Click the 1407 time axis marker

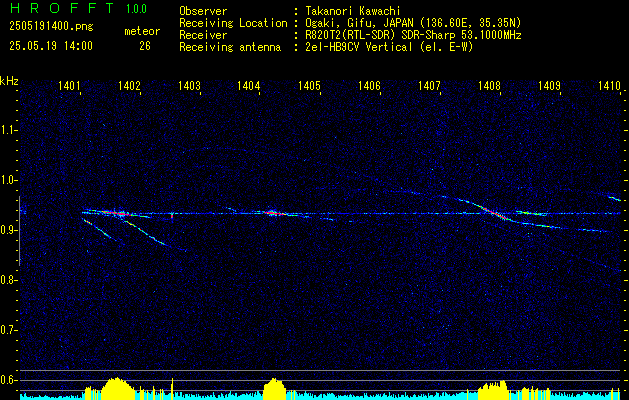[429, 85]
